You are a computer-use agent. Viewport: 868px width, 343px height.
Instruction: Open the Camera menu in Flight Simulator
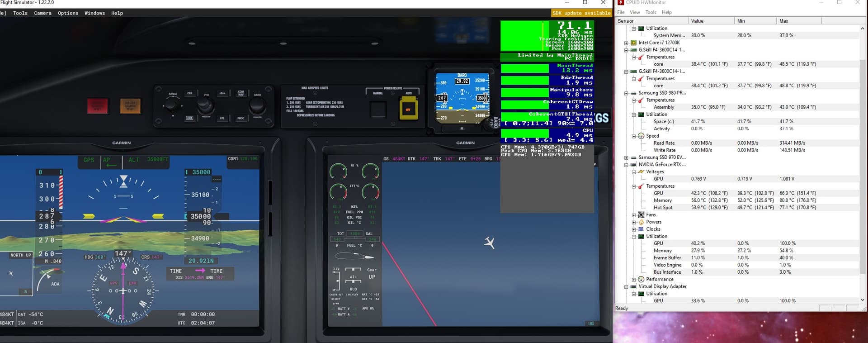pos(43,13)
